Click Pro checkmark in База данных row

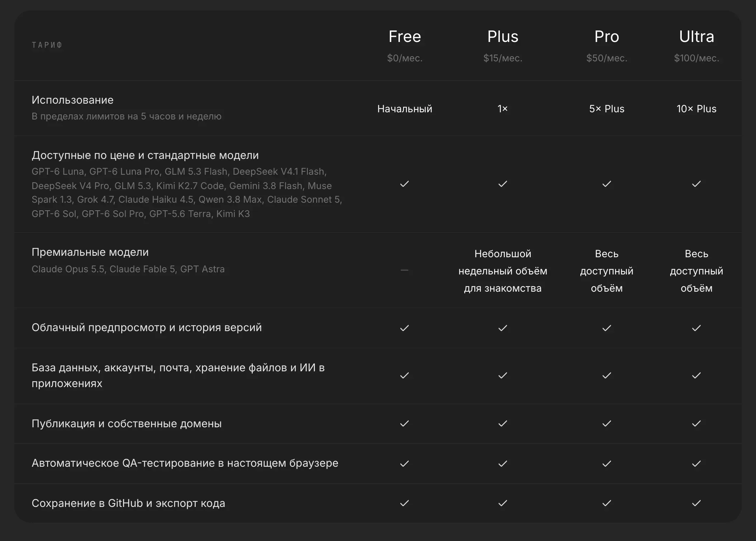606,375
